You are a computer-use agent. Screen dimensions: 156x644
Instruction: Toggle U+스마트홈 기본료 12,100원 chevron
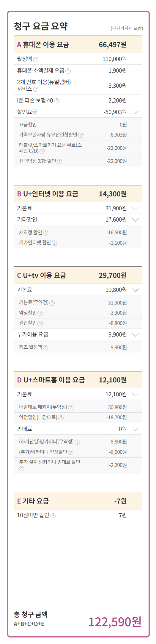point(135,395)
